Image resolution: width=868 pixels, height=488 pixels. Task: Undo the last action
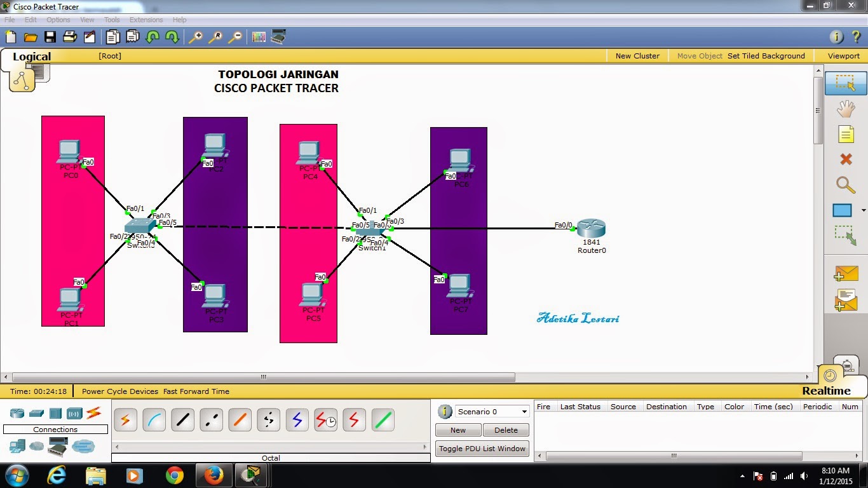153,36
